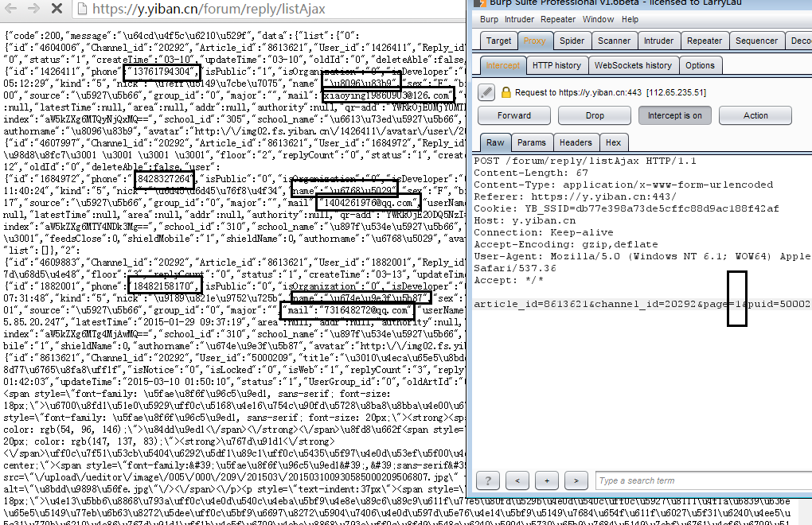Viewport: 812px width, 525px height.
Task: Open the Window menu
Action: click(x=598, y=19)
